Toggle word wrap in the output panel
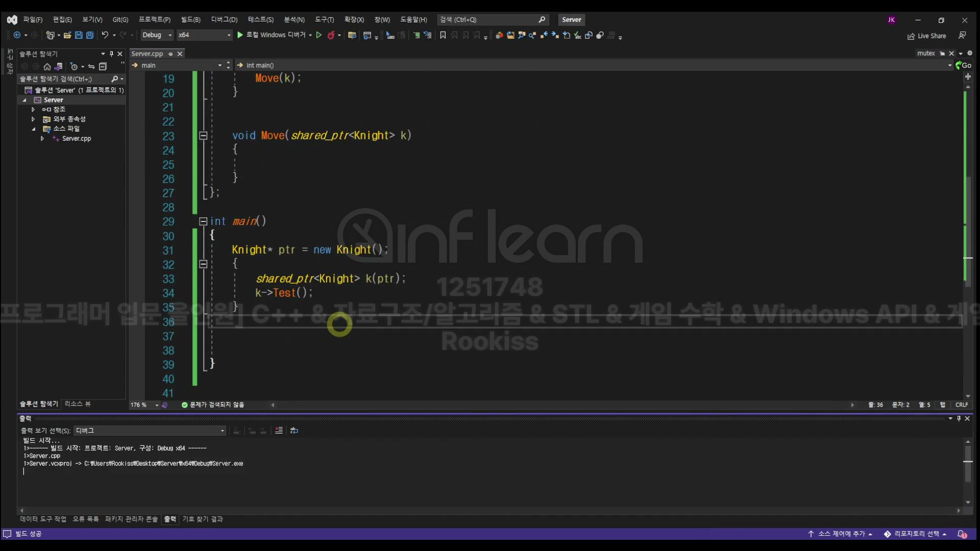 pos(294,431)
